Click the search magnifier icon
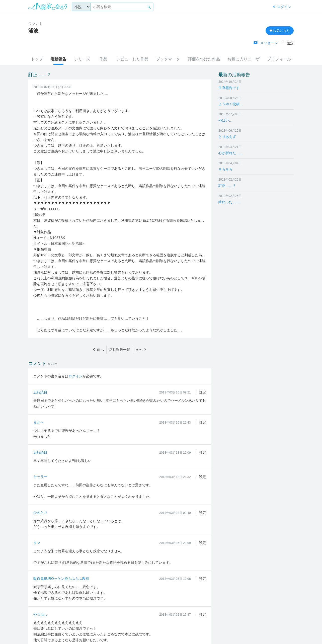Screen dimensions: 322x644 (149, 7)
